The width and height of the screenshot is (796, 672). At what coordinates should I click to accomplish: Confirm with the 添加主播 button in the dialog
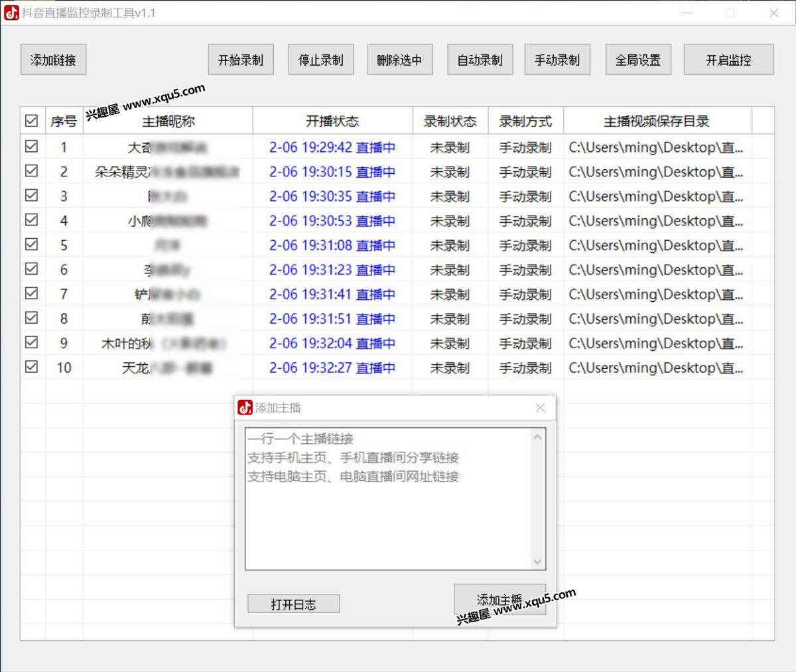pos(500,600)
